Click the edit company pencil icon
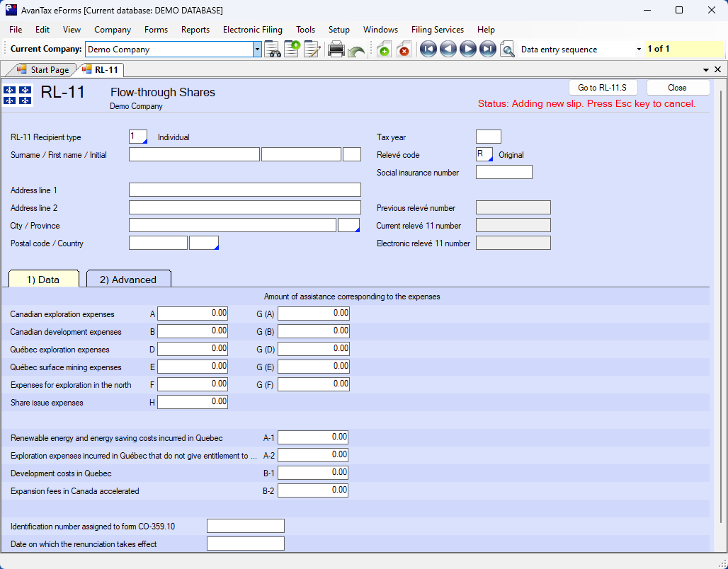The image size is (728, 569). point(312,50)
